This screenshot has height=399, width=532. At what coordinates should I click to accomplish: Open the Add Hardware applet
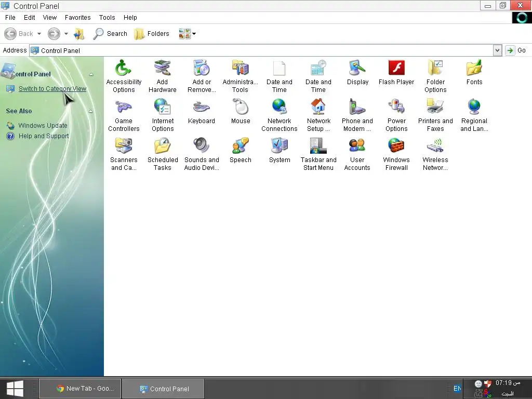[163, 76]
